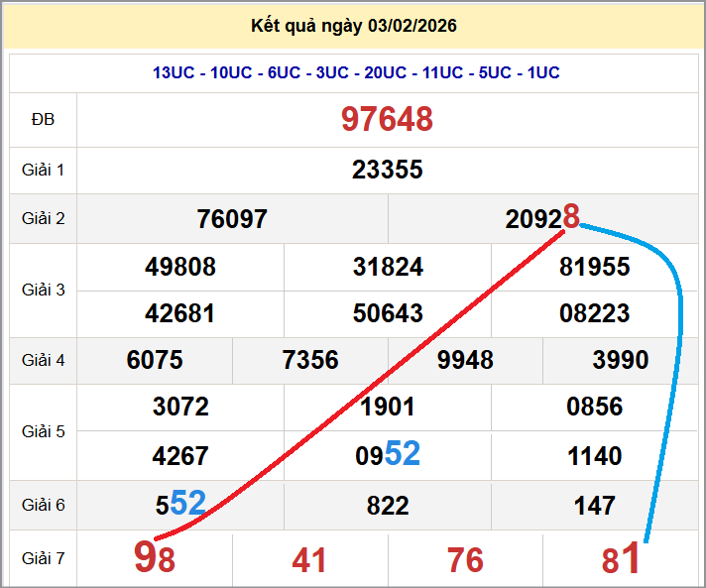Select the Giải 3 number 50643
Image resolution: width=706 pixels, height=588 pixels.
click(387, 313)
